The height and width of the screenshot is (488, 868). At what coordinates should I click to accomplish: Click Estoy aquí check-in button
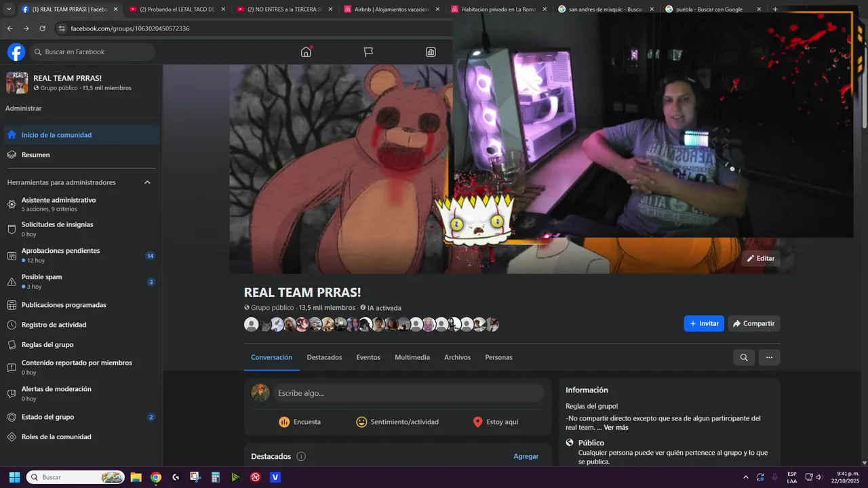[496, 422]
